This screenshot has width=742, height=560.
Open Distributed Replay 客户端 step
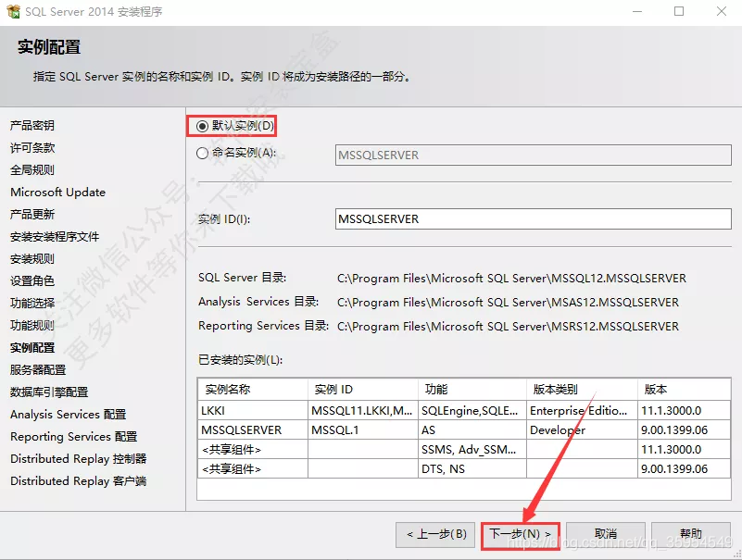tap(78, 481)
